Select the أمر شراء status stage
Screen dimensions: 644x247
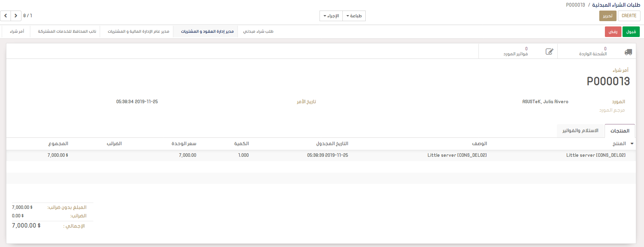17,32
